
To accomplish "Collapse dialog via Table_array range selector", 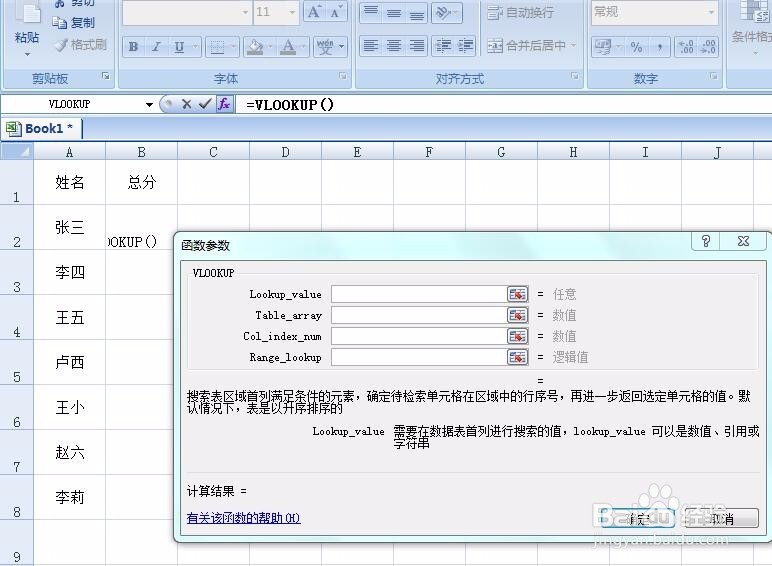I will tap(517, 315).
